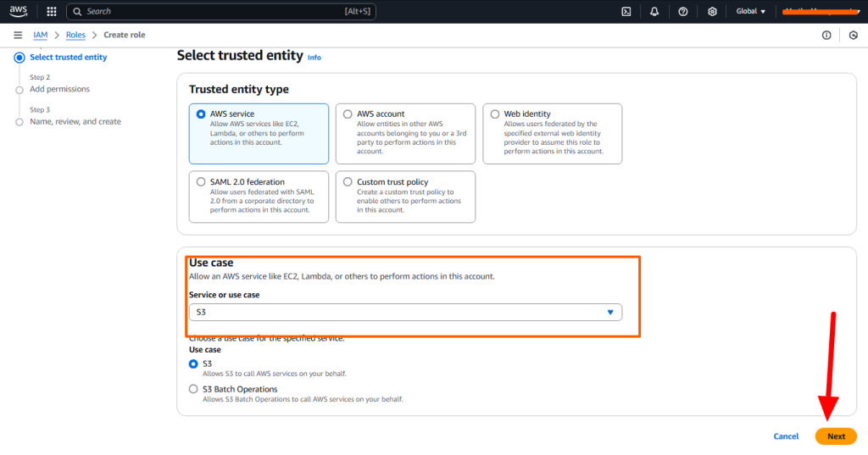The image size is (868, 455).
Task: Click the AWS logo home icon
Action: click(19, 11)
